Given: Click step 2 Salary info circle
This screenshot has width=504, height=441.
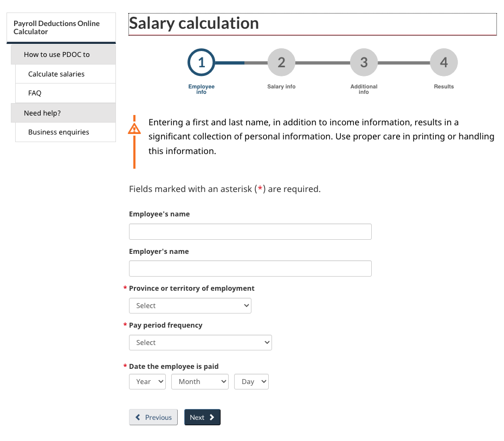Looking at the screenshot, I should pyautogui.click(x=281, y=62).
